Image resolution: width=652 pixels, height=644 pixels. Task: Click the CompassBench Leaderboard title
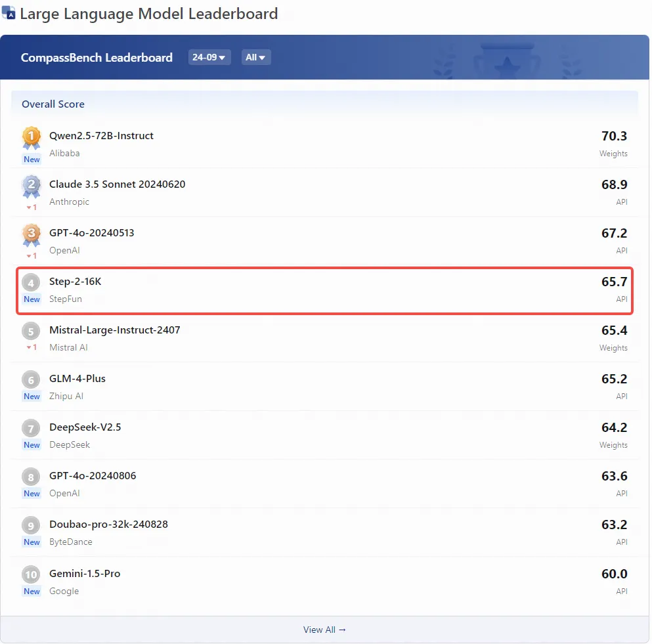point(97,57)
